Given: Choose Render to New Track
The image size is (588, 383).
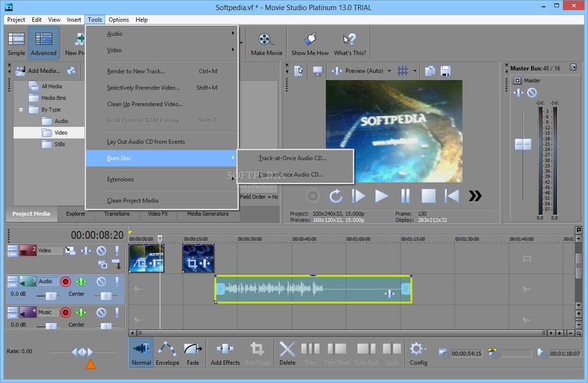Looking at the screenshot, I should point(162,71).
